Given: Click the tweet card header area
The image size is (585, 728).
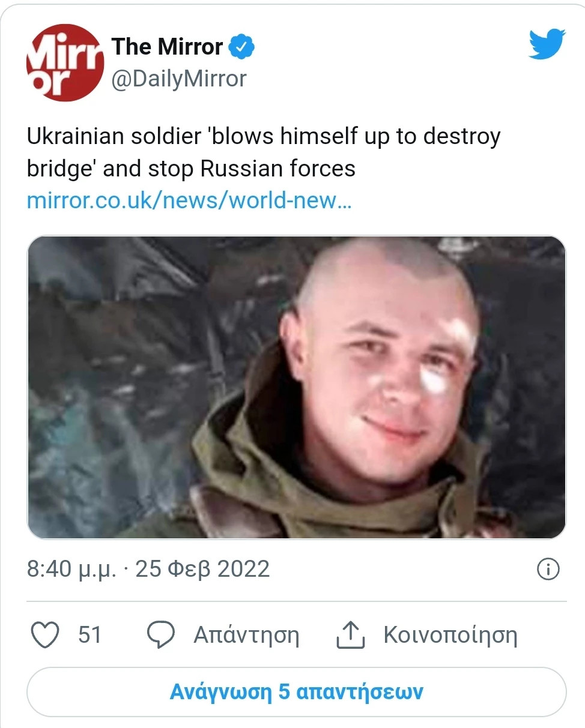Looking at the screenshot, I should [297, 62].
